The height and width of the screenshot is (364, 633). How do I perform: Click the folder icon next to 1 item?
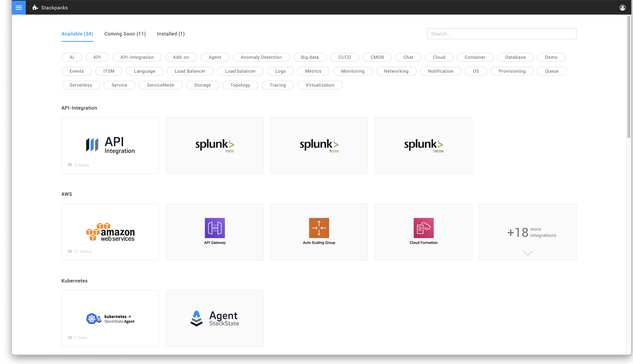(70, 337)
